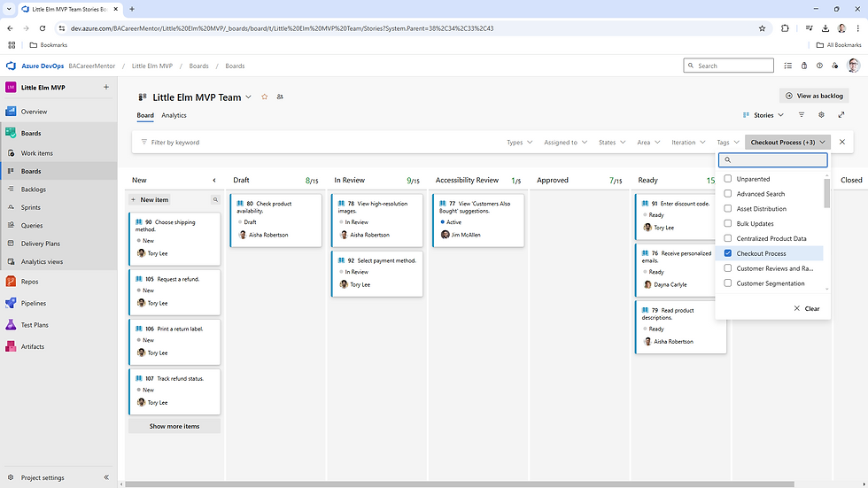The image size is (868, 488).
Task: Favorite the team board with the star icon
Action: (x=265, y=97)
